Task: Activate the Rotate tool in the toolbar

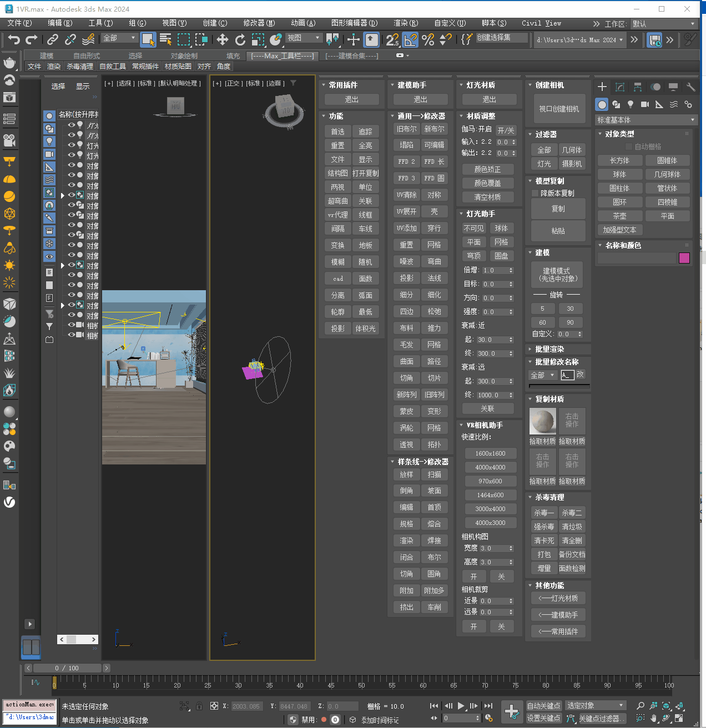Action: point(240,39)
